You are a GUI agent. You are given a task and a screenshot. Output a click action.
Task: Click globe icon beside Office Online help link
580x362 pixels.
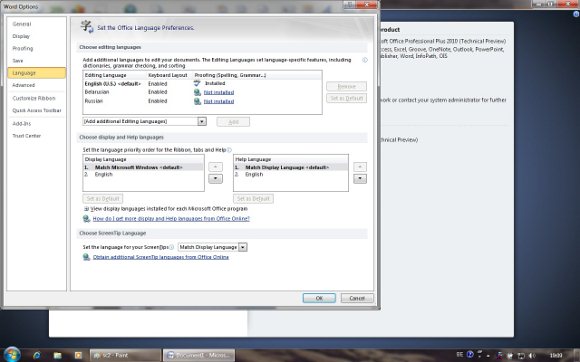click(86, 219)
